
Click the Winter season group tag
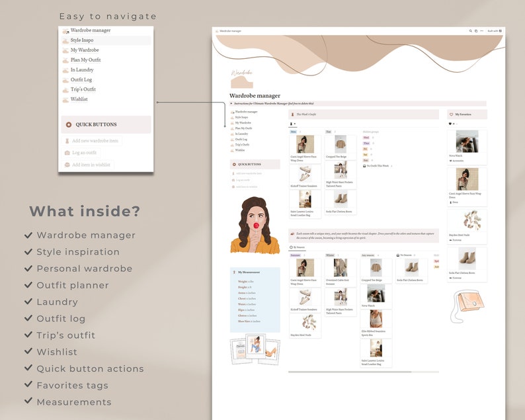[330, 255]
